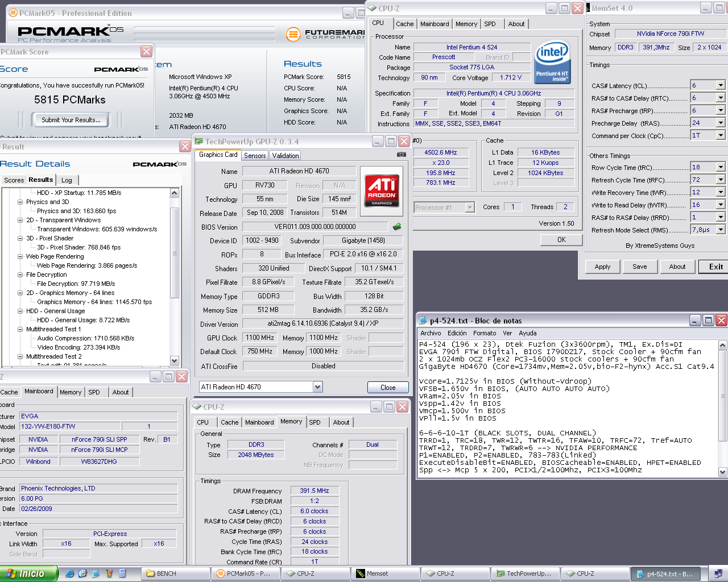
Task: Open Refresh Cycle Time (tRFC) dropdown
Action: click(721, 180)
